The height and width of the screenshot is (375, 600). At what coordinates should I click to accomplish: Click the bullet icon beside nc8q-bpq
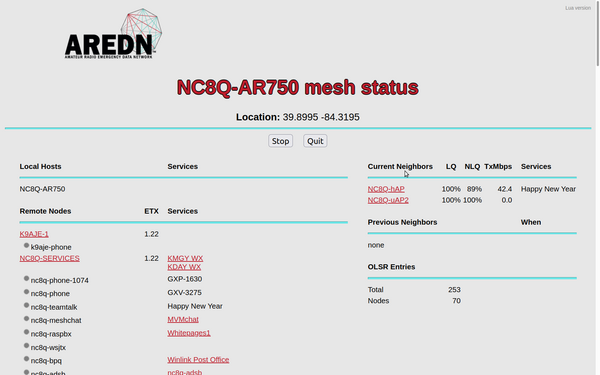[x=26, y=359]
